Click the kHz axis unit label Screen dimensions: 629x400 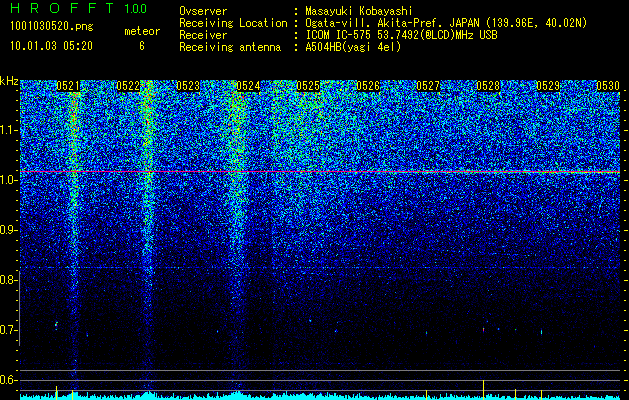pyautogui.click(x=9, y=81)
